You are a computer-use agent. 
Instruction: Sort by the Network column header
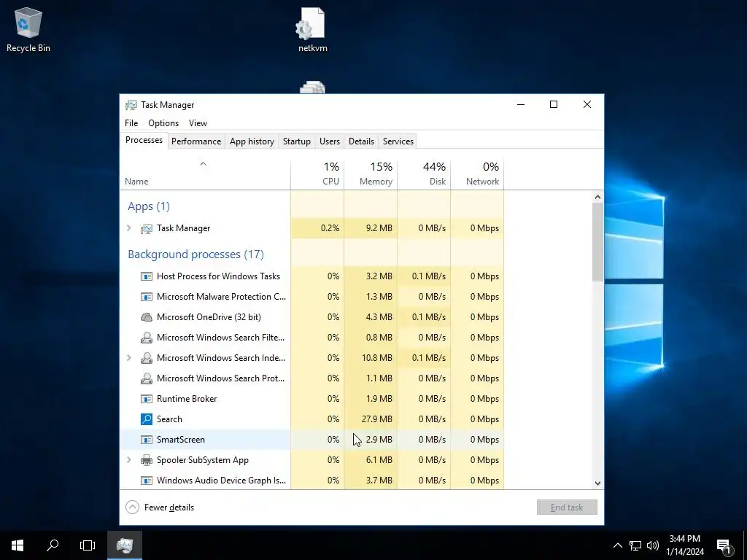coord(477,175)
